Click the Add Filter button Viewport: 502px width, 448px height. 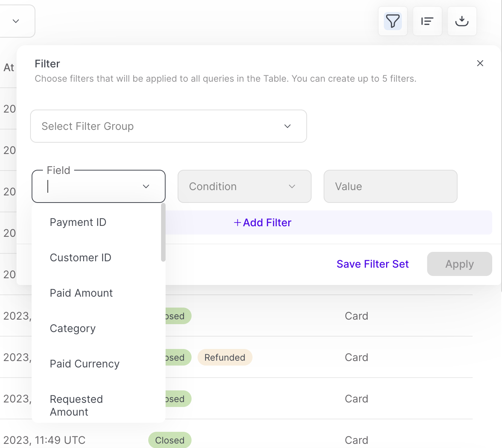point(263,222)
